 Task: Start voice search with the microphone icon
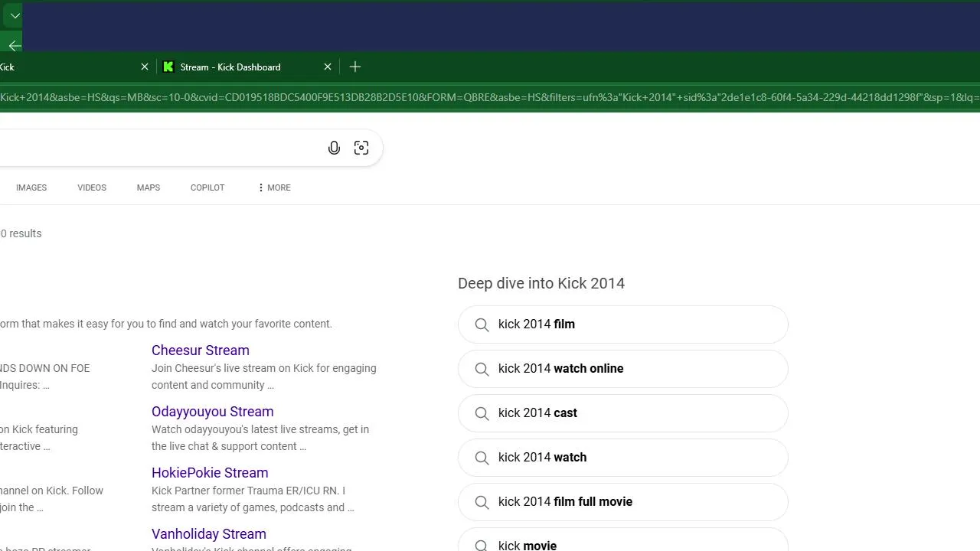(334, 148)
